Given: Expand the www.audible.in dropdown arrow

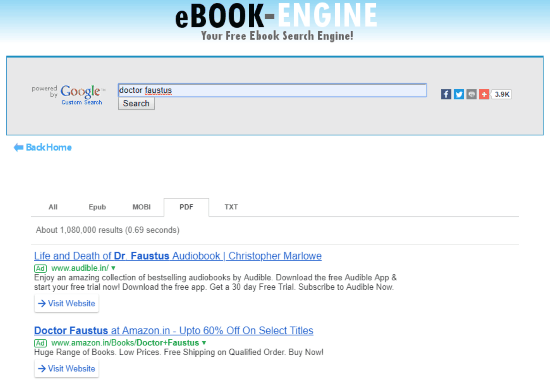Looking at the screenshot, I should [x=113, y=268].
